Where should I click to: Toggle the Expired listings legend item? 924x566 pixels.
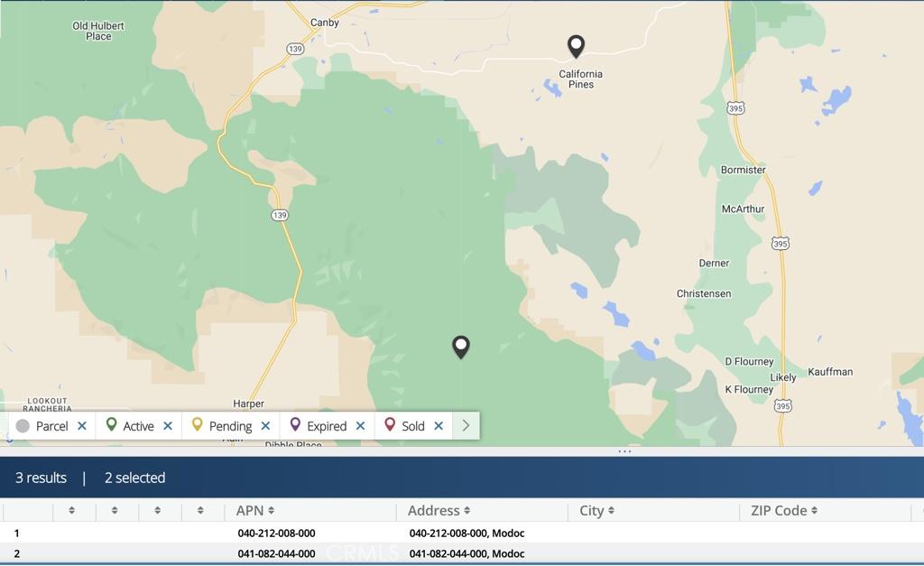[318, 426]
